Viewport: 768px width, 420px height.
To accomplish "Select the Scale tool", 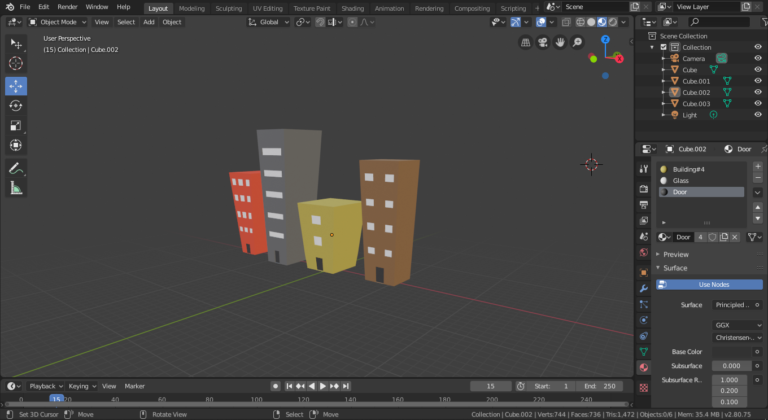I will [16, 125].
